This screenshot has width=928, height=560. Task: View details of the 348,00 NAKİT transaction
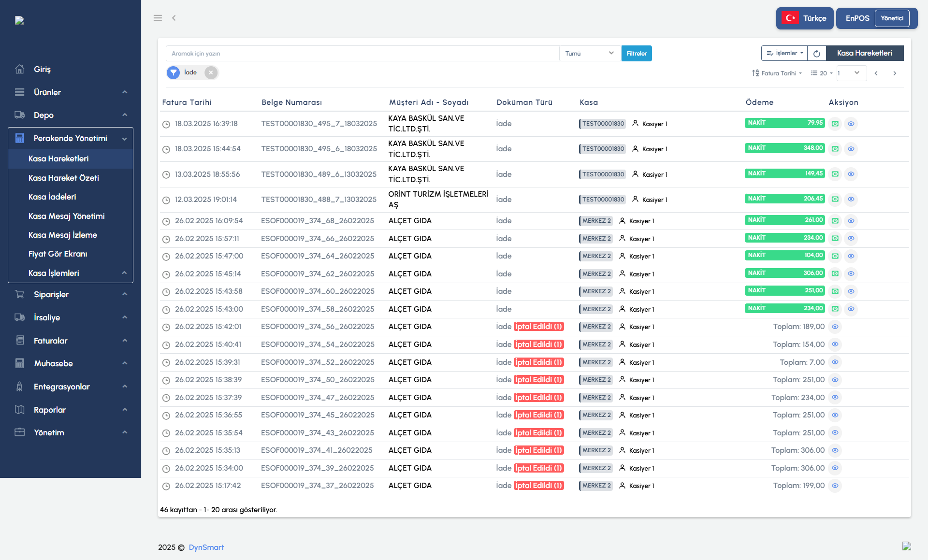click(x=851, y=149)
